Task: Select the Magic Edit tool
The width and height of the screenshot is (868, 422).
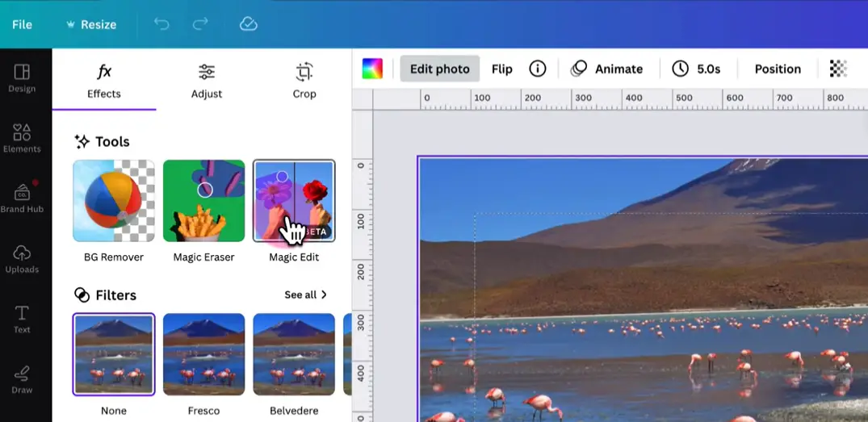Action: (x=294, y=201)
